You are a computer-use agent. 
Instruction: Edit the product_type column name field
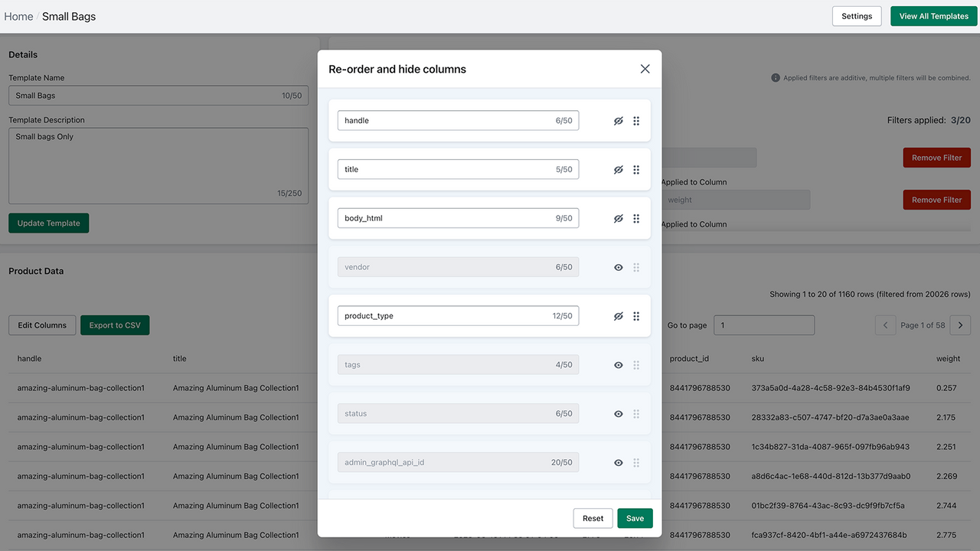(x=458, y=315)
